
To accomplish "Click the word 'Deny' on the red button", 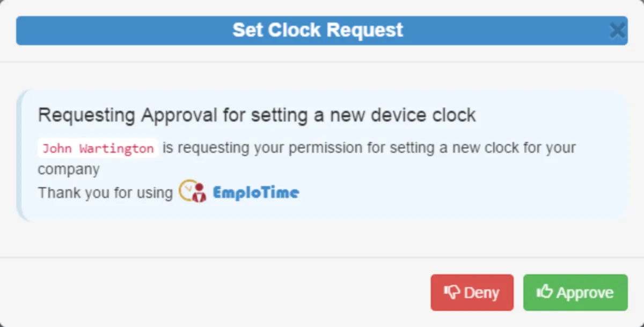I will pos(481,293).
